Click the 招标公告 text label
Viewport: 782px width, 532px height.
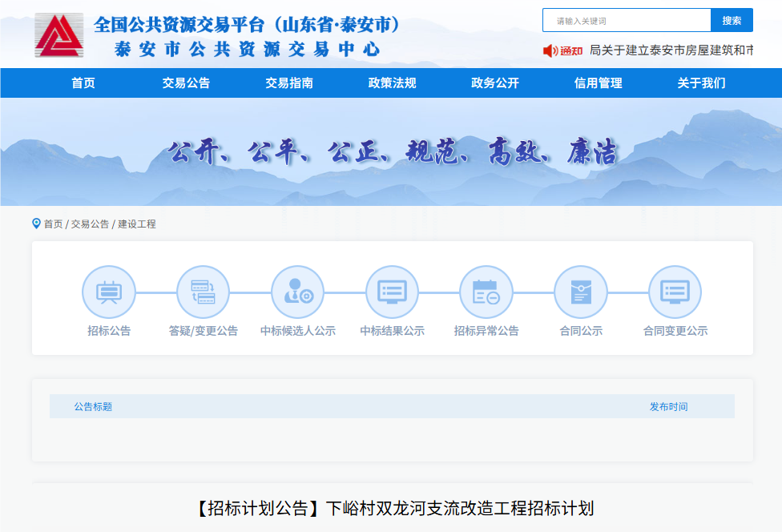[x=109, y=331]
